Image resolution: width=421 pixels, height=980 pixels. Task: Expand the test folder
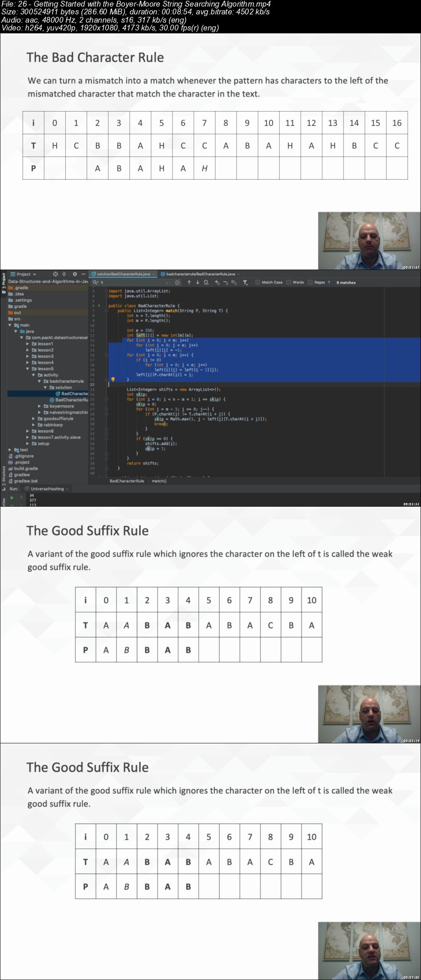pyautogui.click(x=10, y=450)
